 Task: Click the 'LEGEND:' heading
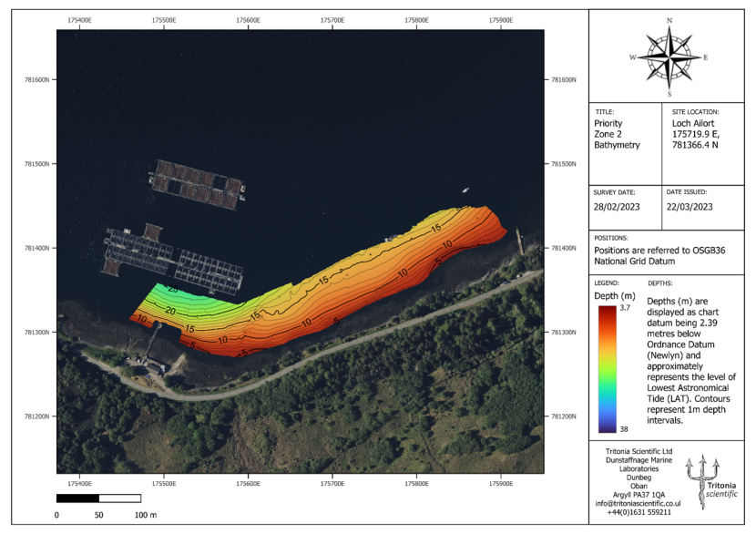(606, 283)
